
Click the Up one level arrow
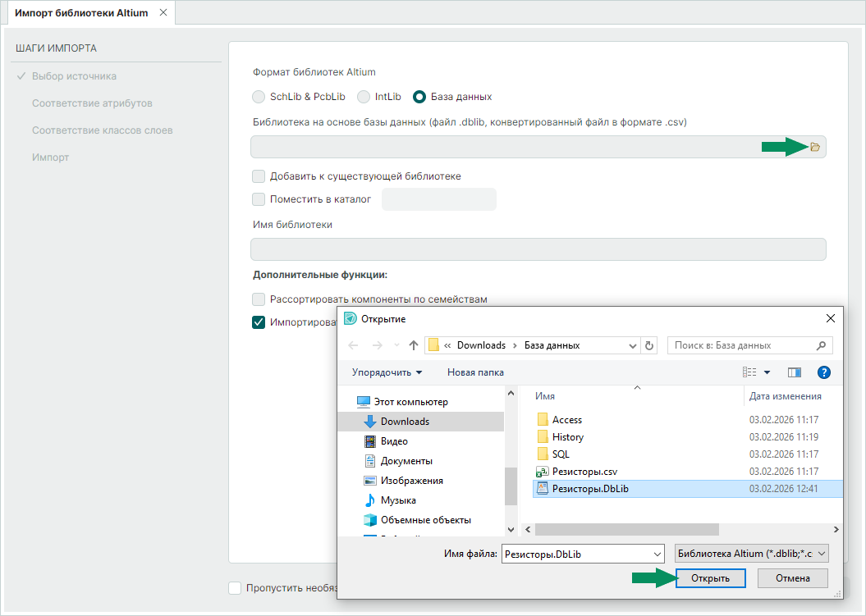[x=414, y=345]
